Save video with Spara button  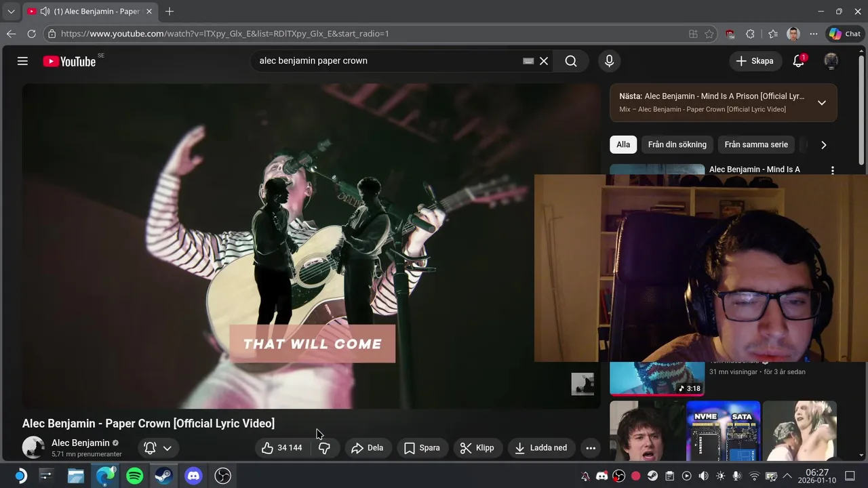pos(422,448)
